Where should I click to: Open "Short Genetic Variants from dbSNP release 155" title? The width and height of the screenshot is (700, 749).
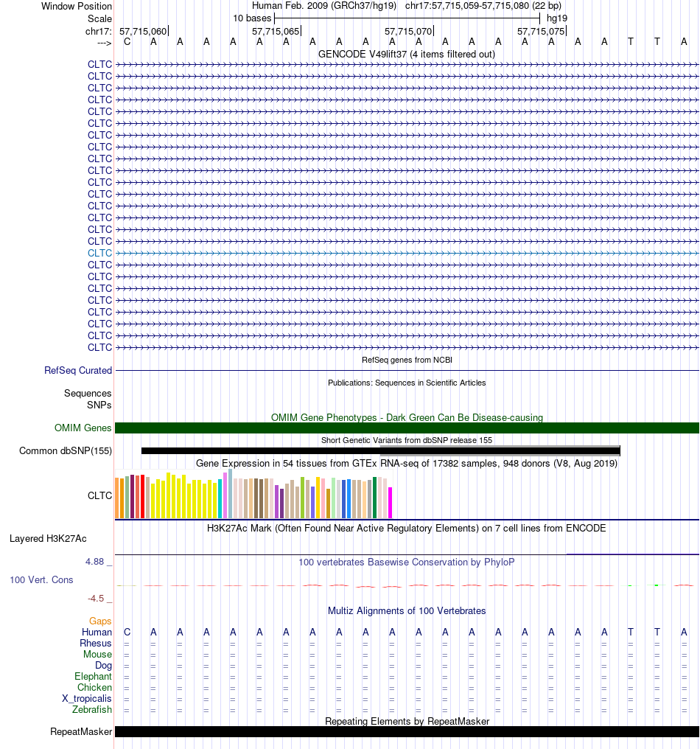tap(407, 440)
